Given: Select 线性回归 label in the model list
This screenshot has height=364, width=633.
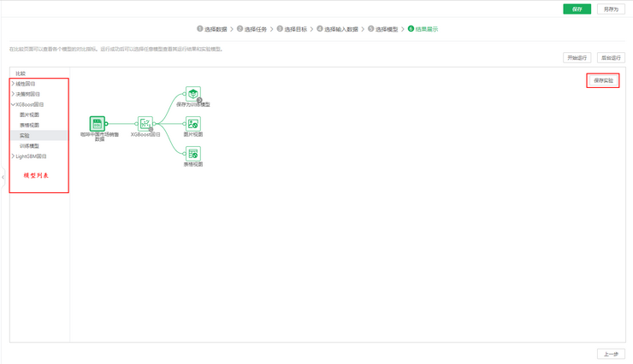Looking at the screenshot, I should 26,84.
